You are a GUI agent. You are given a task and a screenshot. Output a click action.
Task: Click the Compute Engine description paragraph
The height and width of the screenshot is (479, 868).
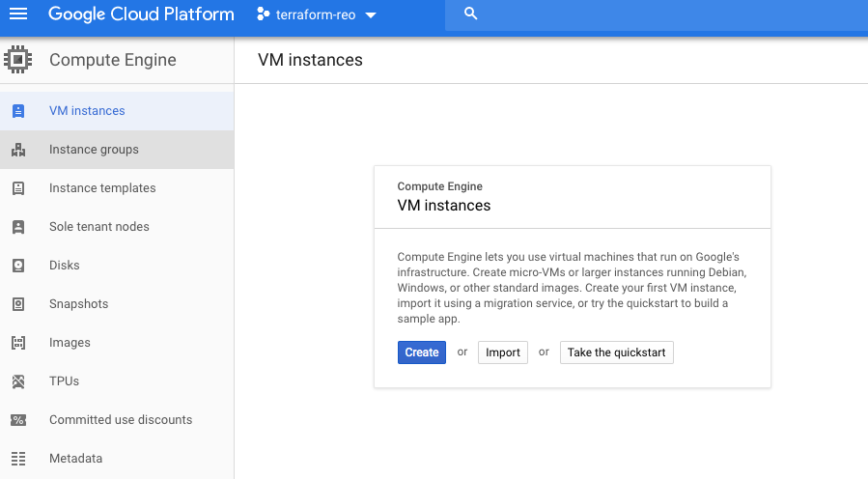click(572, 288)
